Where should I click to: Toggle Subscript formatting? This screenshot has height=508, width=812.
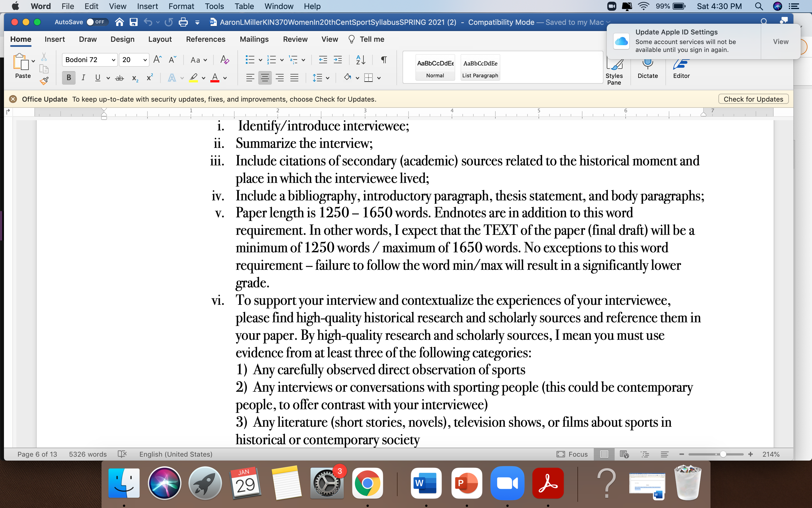point(135,78)
